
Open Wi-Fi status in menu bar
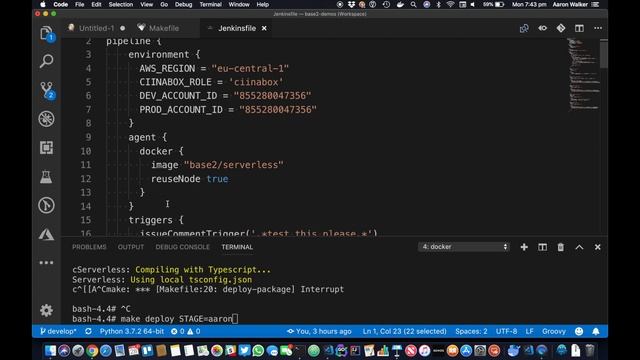(x=450, y=4)
